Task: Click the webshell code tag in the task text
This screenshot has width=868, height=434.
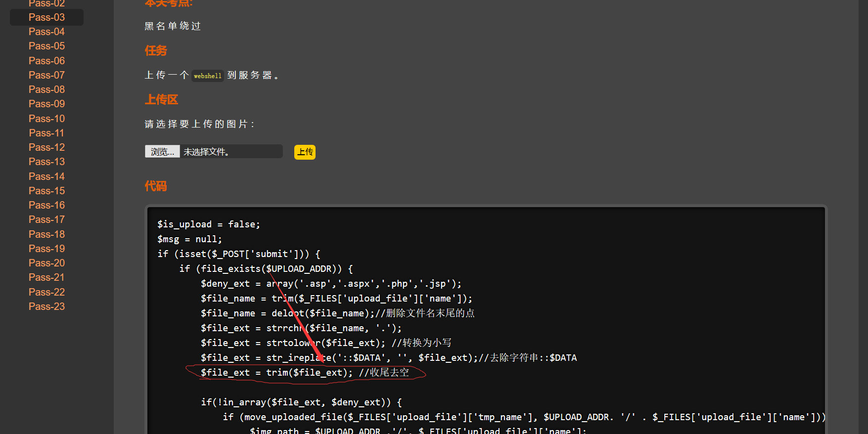Action: tap(208, 76)
